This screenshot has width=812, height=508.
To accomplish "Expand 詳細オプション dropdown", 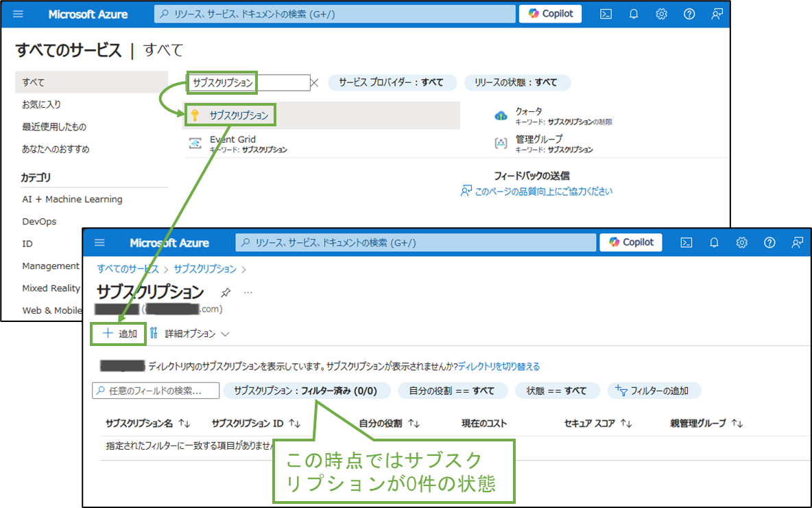I will click(189, 334).
